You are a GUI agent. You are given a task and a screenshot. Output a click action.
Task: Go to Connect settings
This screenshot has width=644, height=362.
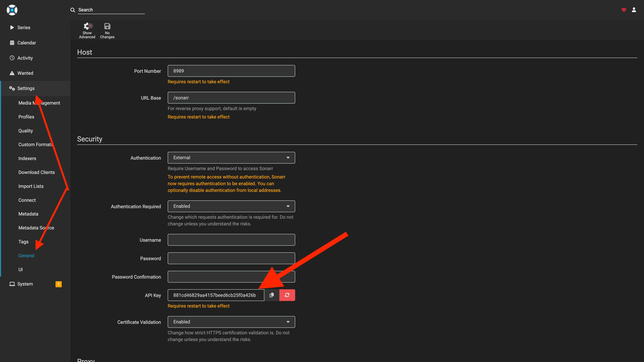(27, 200)
